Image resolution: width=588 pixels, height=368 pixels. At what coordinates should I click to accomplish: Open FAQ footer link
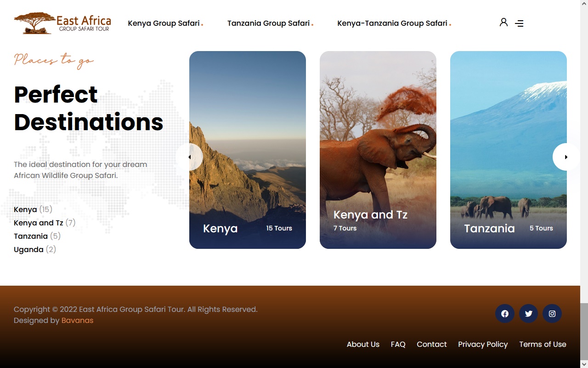coord(398,345)
